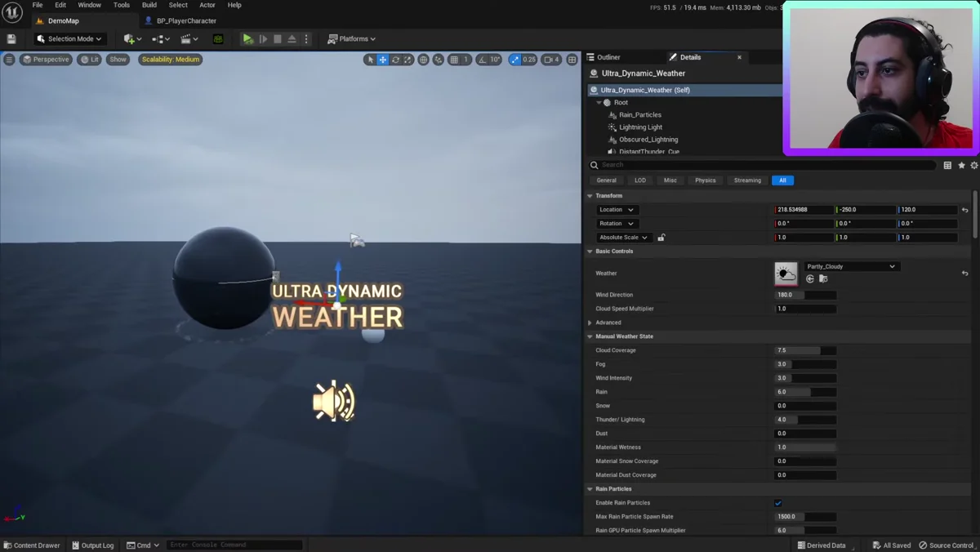
Task: Activate the Translate move tool
Action: point(382,59)
